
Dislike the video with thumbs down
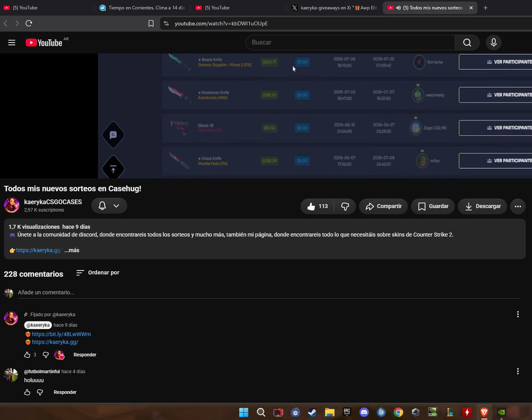[344, 206]
